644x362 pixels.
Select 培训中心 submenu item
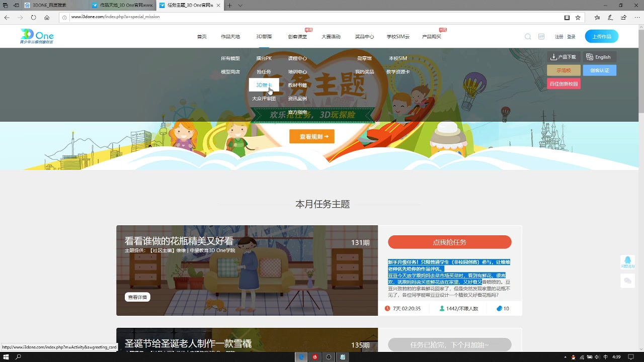click(x=297, y=72)
